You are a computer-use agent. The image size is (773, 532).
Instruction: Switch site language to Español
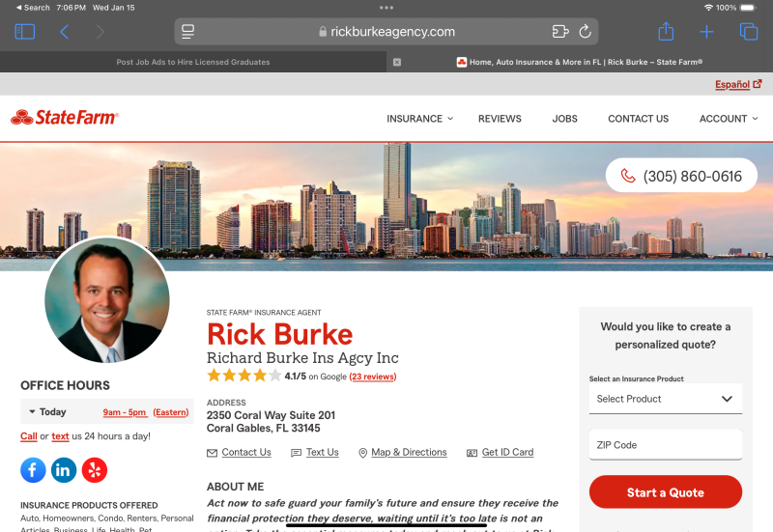738,84
